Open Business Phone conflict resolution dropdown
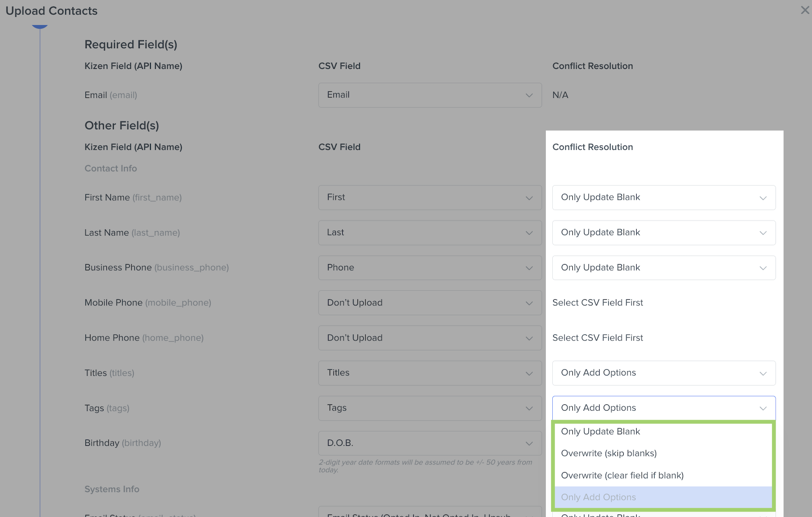 (x=663, y=268)
